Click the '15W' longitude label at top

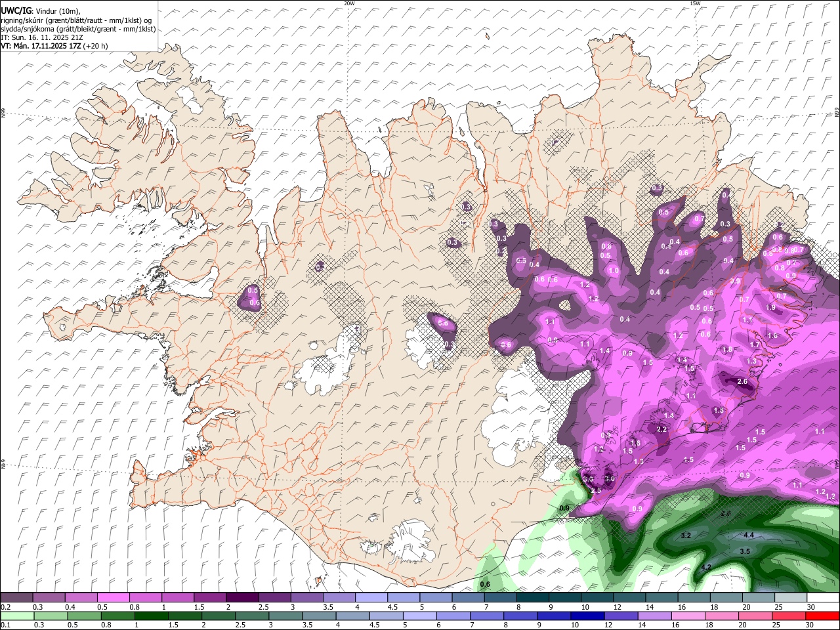tap(695, 3)
